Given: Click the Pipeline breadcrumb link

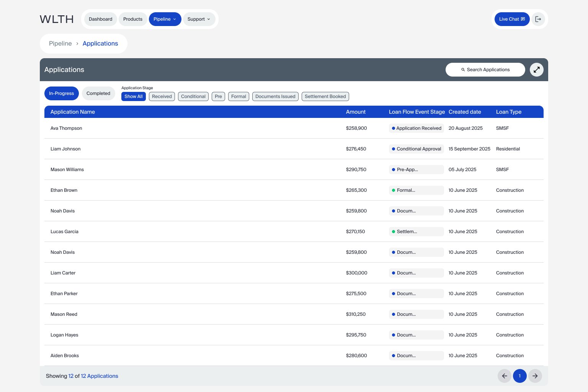Looking at the screenshot, I should click(x=60, y=44).
